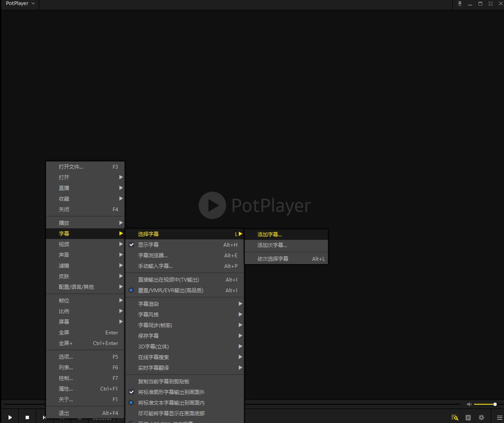Click the volume slider track
Image resolution: width=504 pixels, height=423 pixels.
pyautogui.click(x=485, y=404)
